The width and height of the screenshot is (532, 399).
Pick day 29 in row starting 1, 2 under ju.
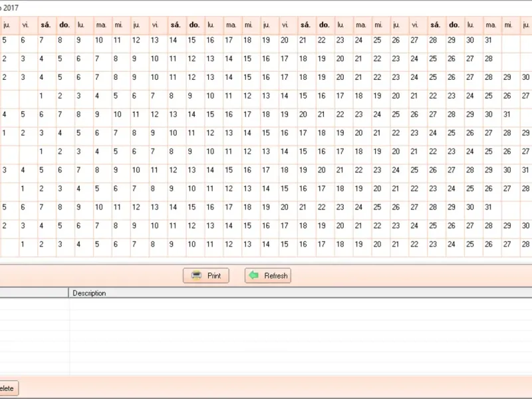pos(525,133)
